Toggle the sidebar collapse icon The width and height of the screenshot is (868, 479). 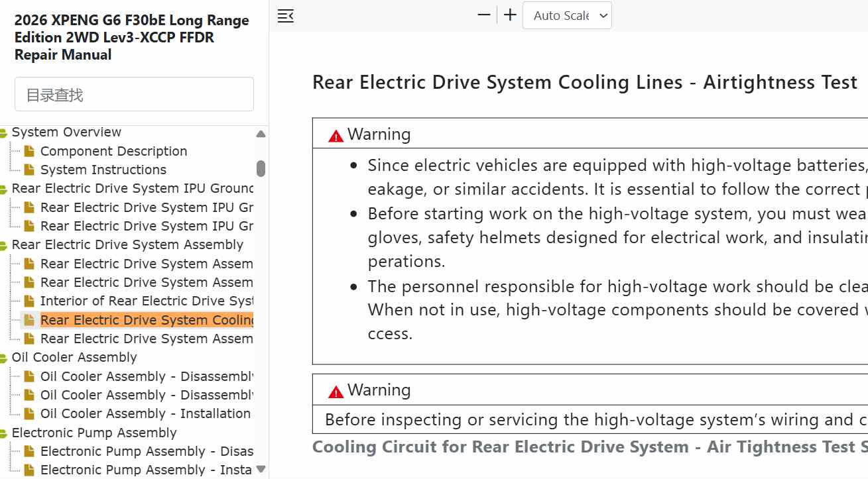point(286,16)
